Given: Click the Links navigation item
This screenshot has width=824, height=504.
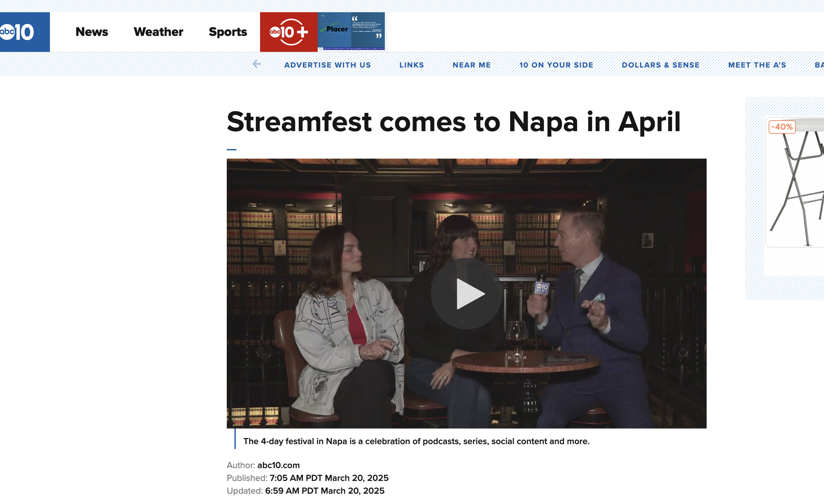Looking at the screenshot, I should tap(412, 65).
